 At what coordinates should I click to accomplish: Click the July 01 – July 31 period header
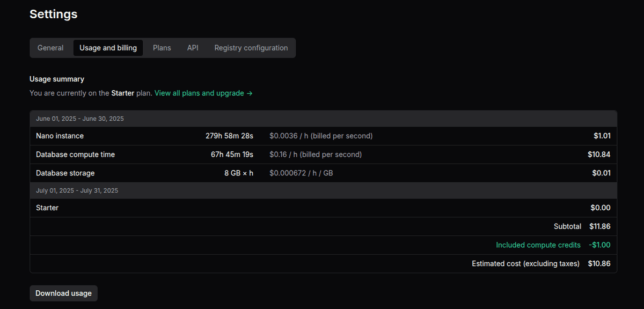77,190
